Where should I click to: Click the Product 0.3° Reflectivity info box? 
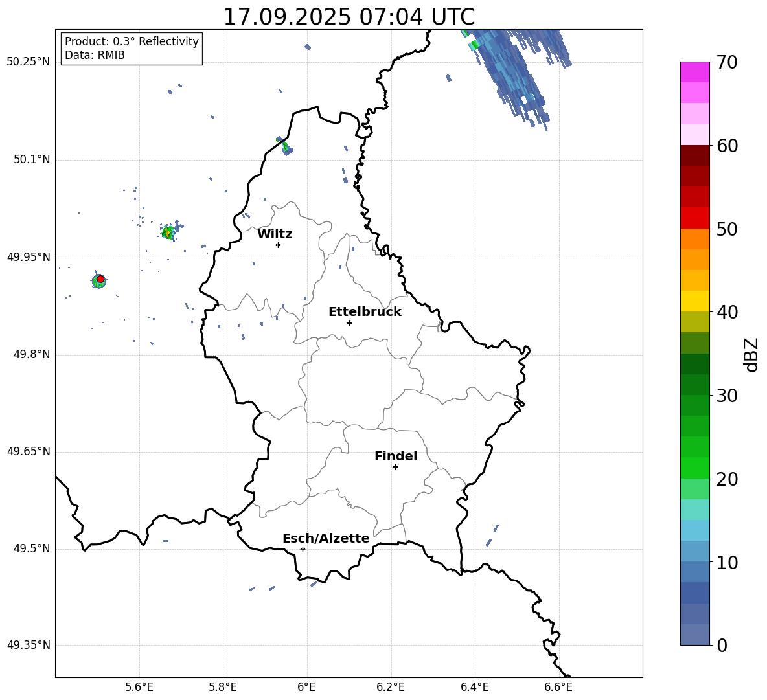click(x=132, y=49)
